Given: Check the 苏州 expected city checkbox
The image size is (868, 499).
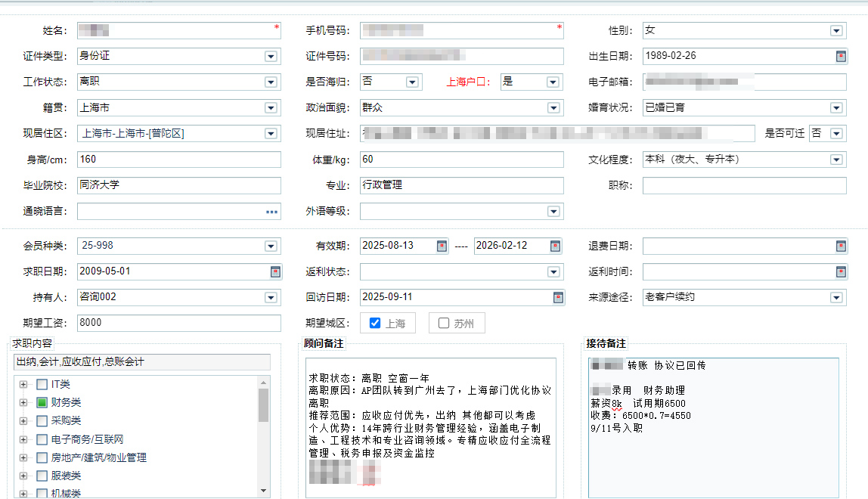Looking at the screenshot, I should pyautogui.click(x=443, y=323).
